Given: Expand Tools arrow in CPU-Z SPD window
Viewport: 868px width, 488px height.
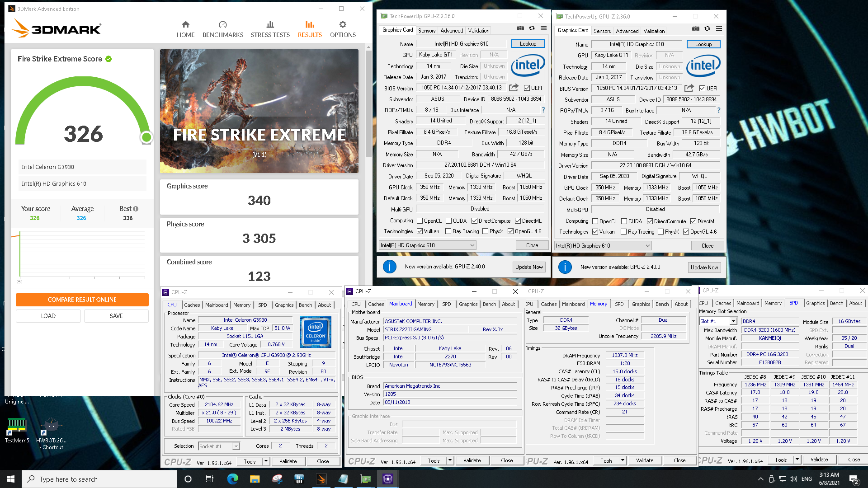Looking at the screenshot, I should (x=797, y=460).
